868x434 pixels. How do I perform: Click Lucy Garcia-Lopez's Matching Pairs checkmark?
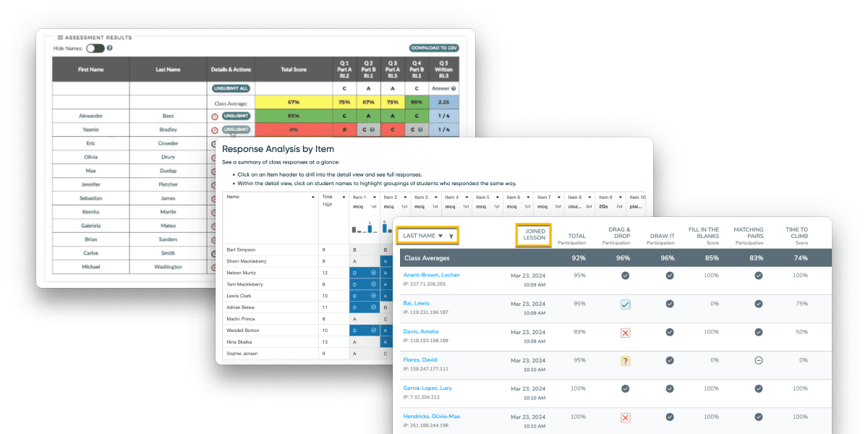point(759,388)
